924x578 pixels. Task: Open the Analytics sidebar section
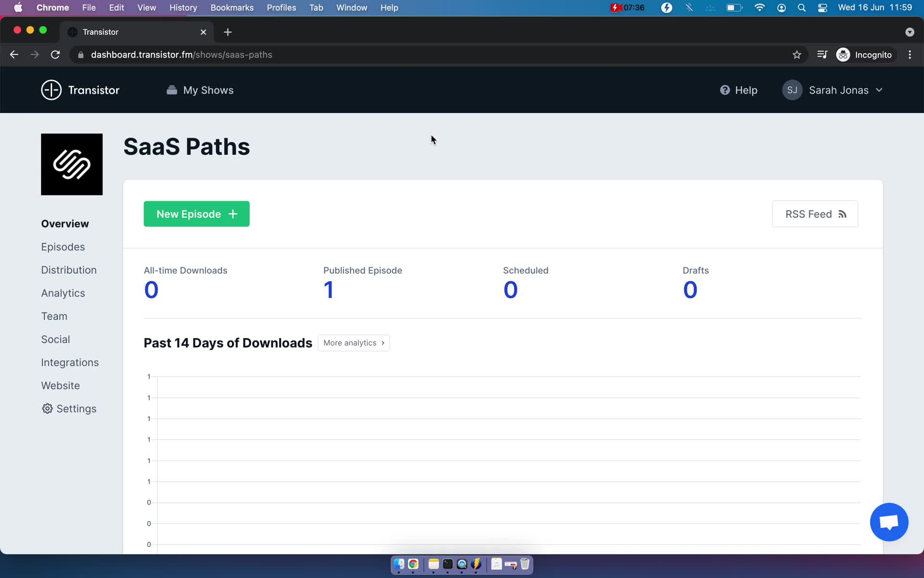coord(63,293)
